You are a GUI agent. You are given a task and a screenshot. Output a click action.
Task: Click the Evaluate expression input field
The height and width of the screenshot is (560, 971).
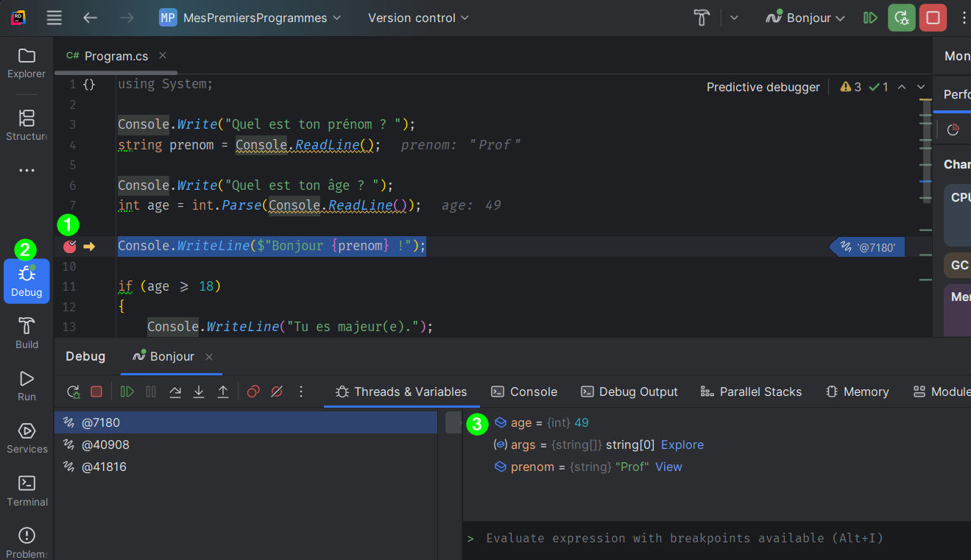tap(685, 538)
